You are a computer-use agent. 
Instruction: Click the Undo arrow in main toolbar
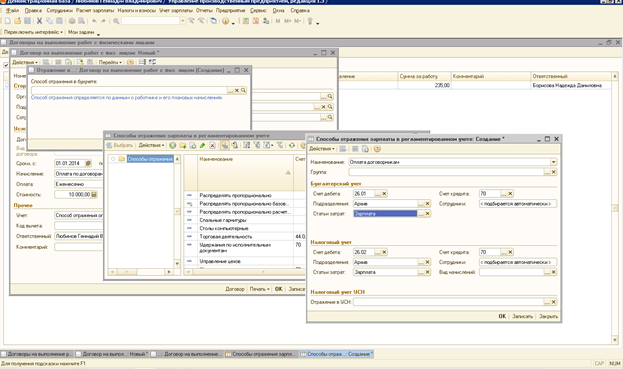94,21
